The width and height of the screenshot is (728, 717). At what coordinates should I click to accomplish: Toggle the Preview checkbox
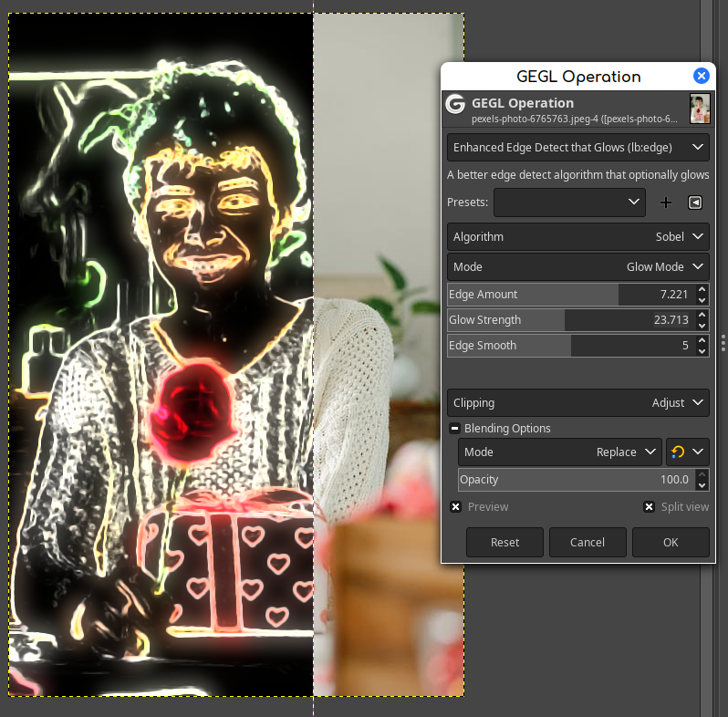(456, 506)
